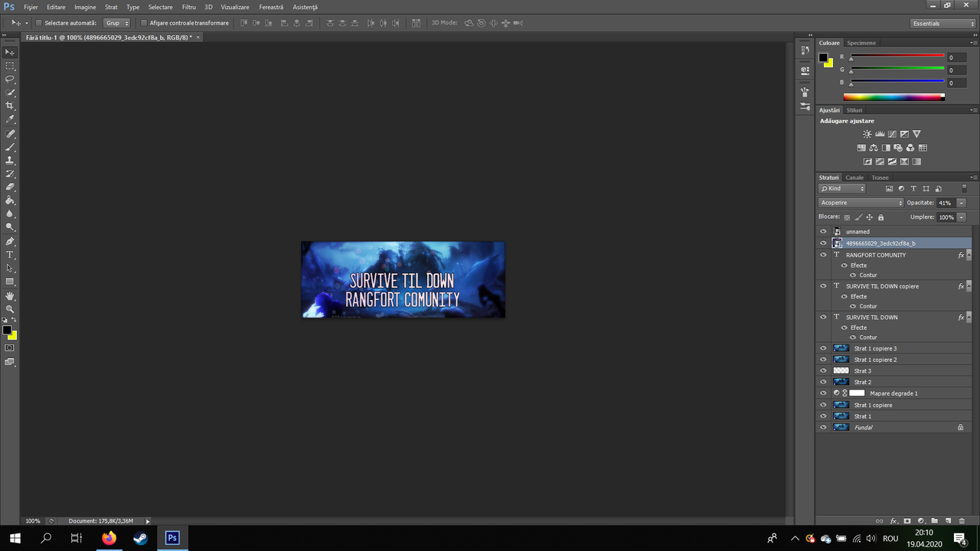This screenshot has height=551, width=980.
Task: Open the Kind layer filter dropdown
Action: [842, 188]
